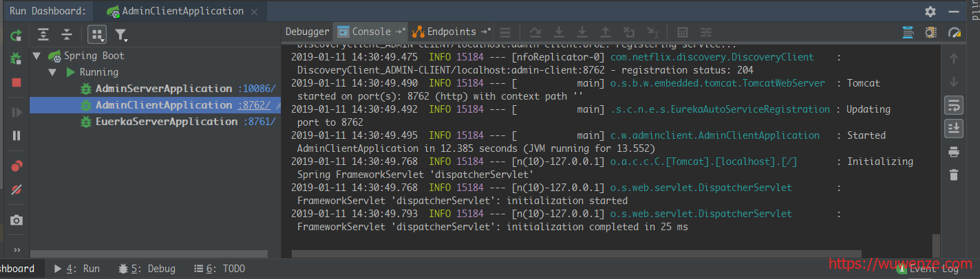Expand all nodes in Run Dashboard tree
Screen dimensions: 980x279
pyautogui.click(x=43, y=34)
